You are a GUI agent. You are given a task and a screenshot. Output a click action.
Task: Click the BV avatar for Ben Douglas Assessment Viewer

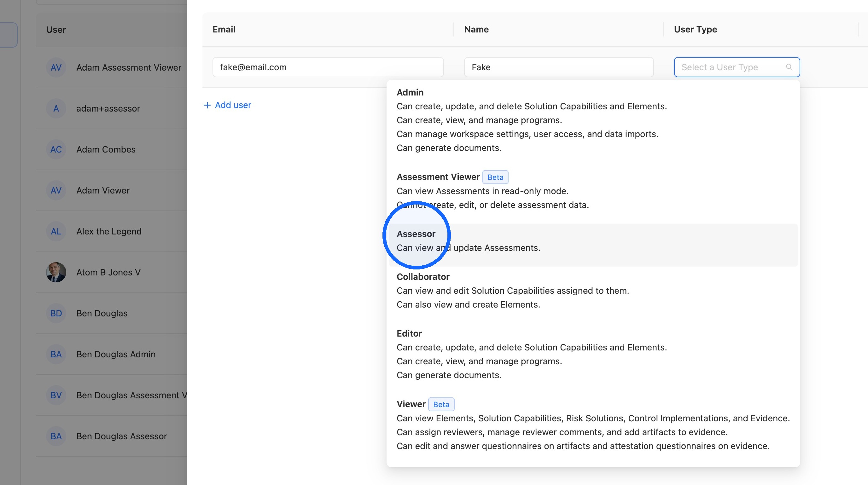click(x=56, y=395)
